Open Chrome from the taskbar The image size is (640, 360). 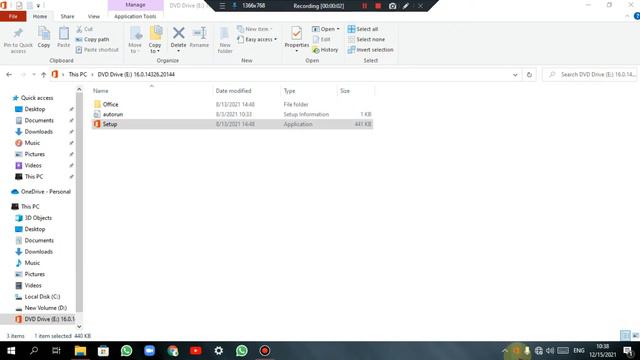pyautogui.click(x=173, y=351)
